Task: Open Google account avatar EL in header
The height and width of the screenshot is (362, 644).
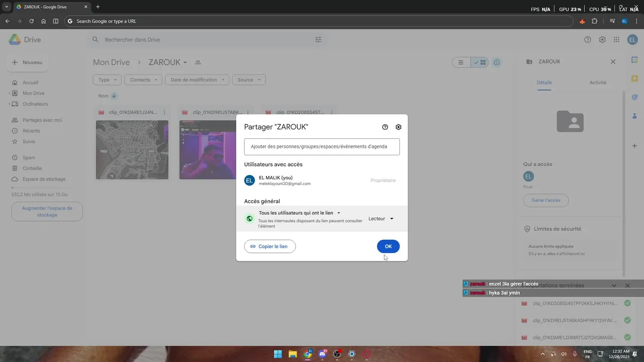Action: (x=632, y=40)
